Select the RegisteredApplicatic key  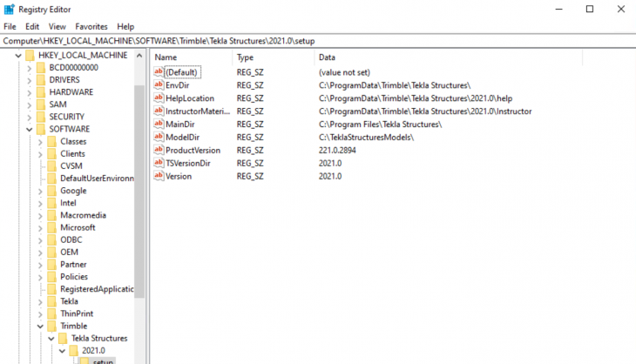pyautogui.click(x=97, y=289)
